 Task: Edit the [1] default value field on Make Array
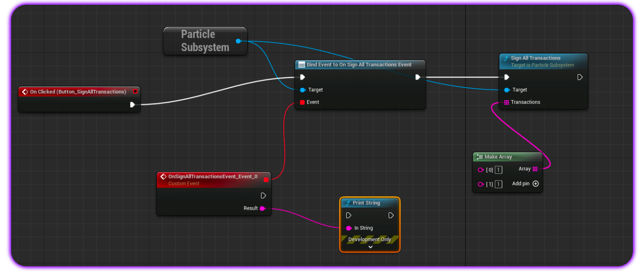click(499, 184)
